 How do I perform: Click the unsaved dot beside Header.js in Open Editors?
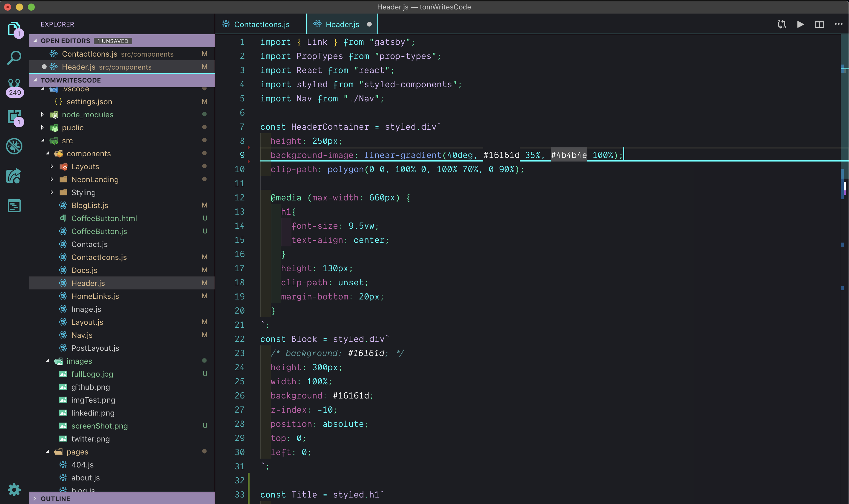pos(44,67)
